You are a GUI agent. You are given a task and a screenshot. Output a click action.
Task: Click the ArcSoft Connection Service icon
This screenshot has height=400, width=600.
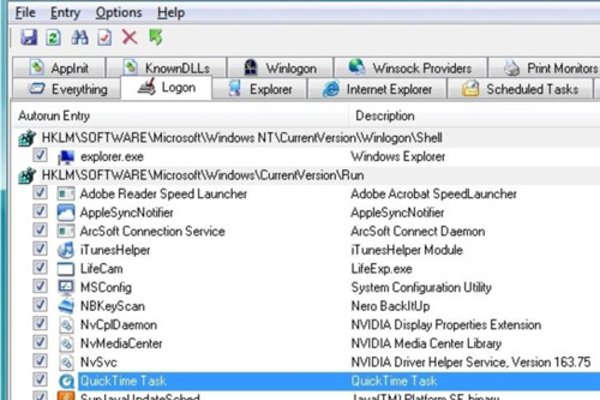click(66, 231)
